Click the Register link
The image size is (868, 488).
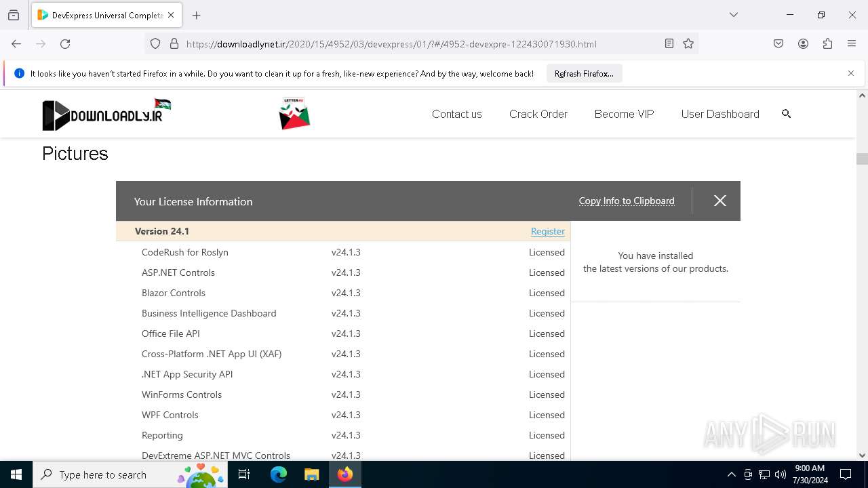pos(548,231)
